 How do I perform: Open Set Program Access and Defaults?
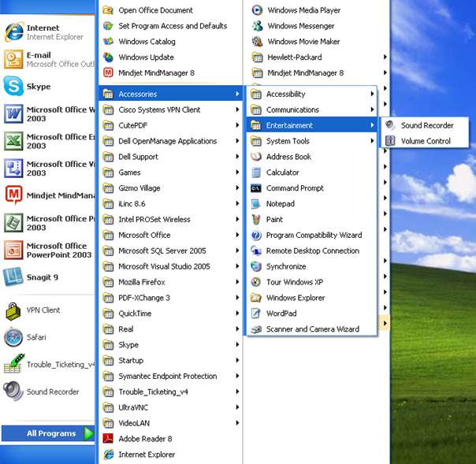click(x=170, y=26)
